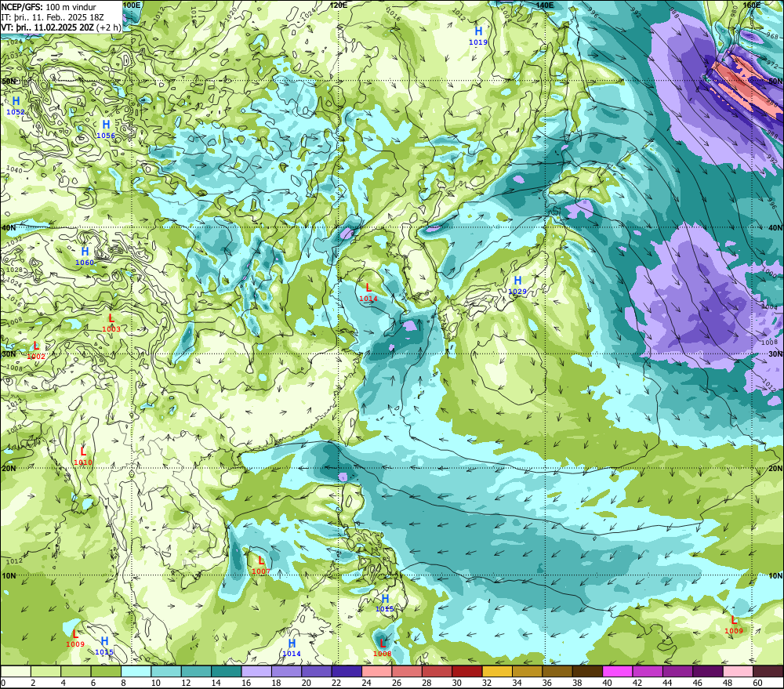
Task: Click the legend value 40
Action: pyautogui.click(x=607, y=683)
